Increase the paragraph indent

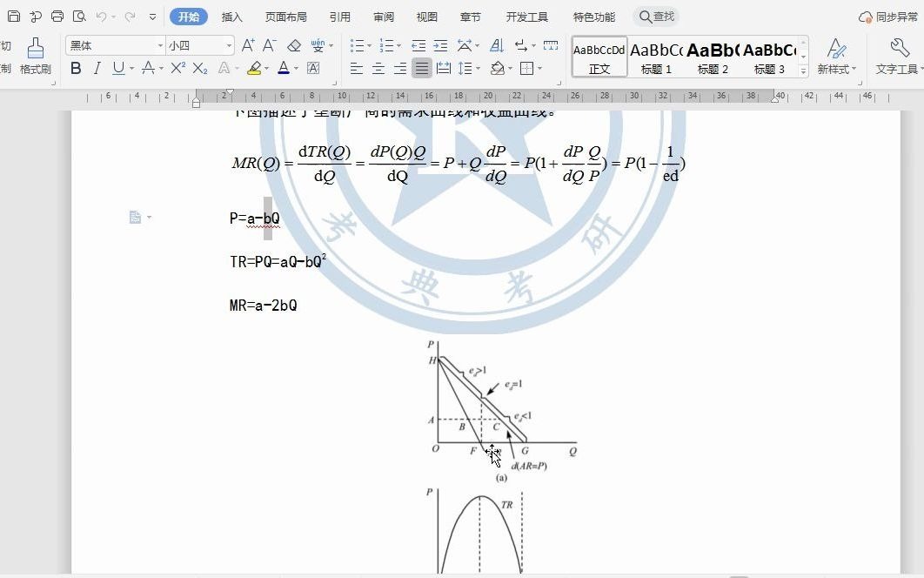pos(440,45)
